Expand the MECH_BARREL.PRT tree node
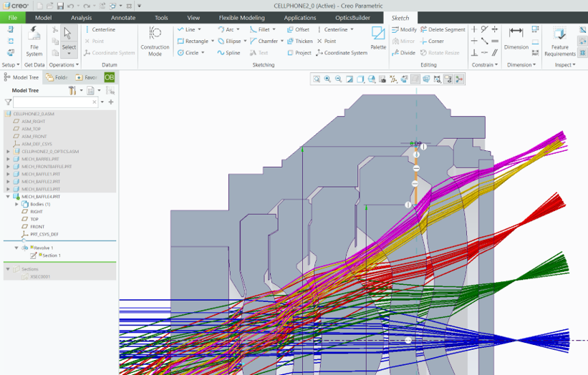Image resolution: width=588 pixels, height=375 pixels. tap(8, 159)
